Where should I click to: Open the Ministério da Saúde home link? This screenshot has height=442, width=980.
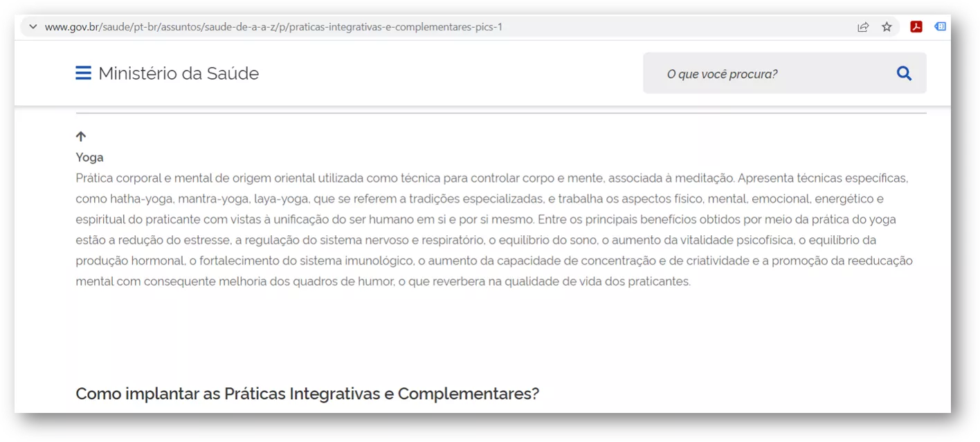(179, 73)
